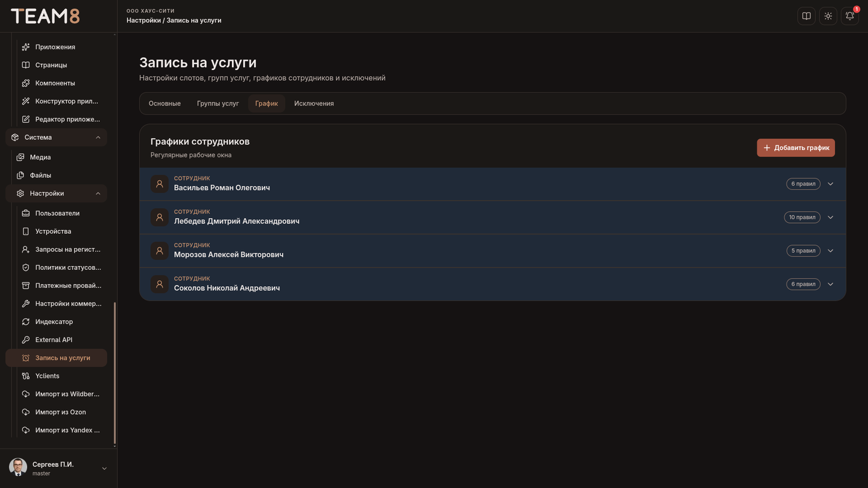Click the 5 правил badge
The height and width of the screenshot is (488, 868).
point(804,251)
